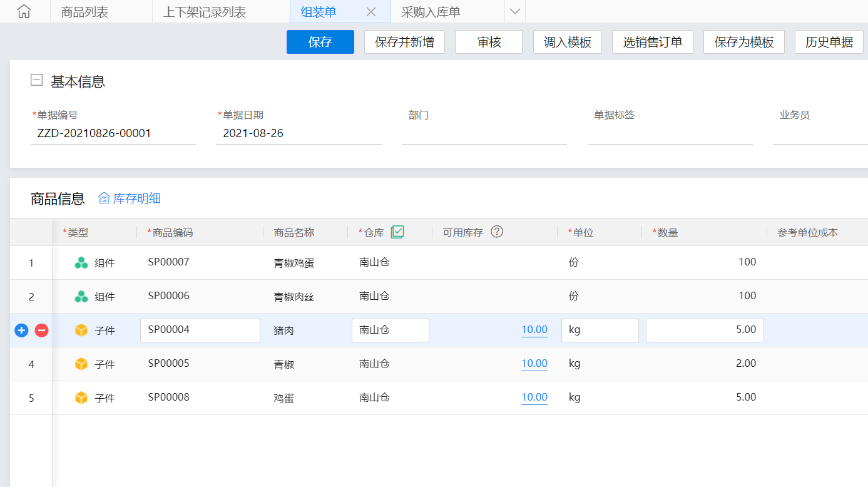Viewport: 868px width, 487px height.
Task: Select the 组装单 tab
Action: click(319, 12)
